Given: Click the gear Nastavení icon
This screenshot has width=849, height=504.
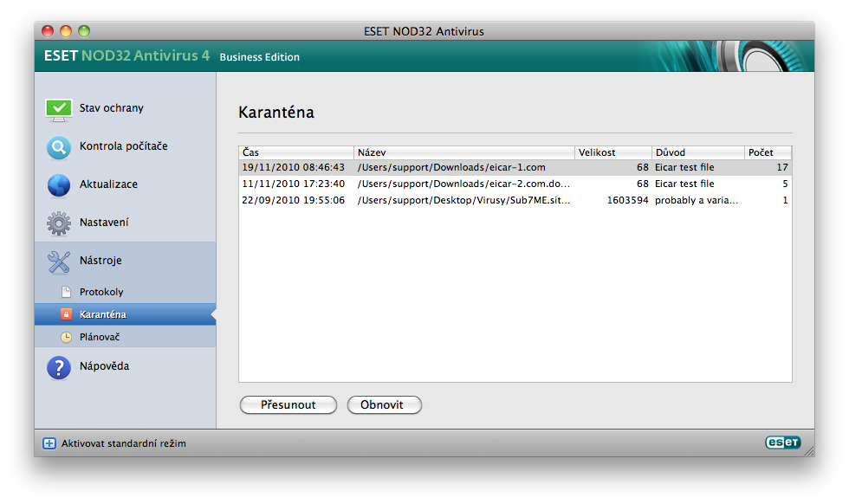Looking at the screenshot, I should 59,223.
